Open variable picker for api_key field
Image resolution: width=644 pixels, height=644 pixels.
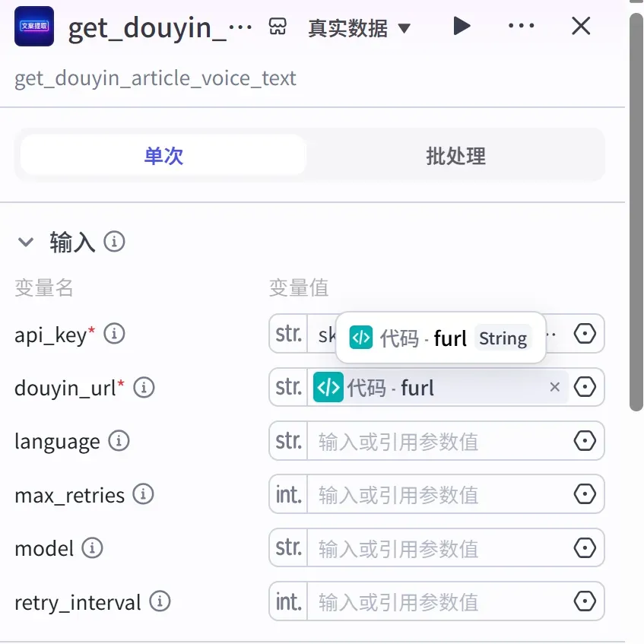585,334
